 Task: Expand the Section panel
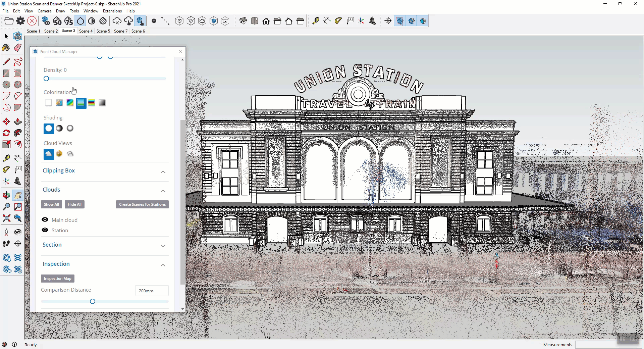coord(163,246)
